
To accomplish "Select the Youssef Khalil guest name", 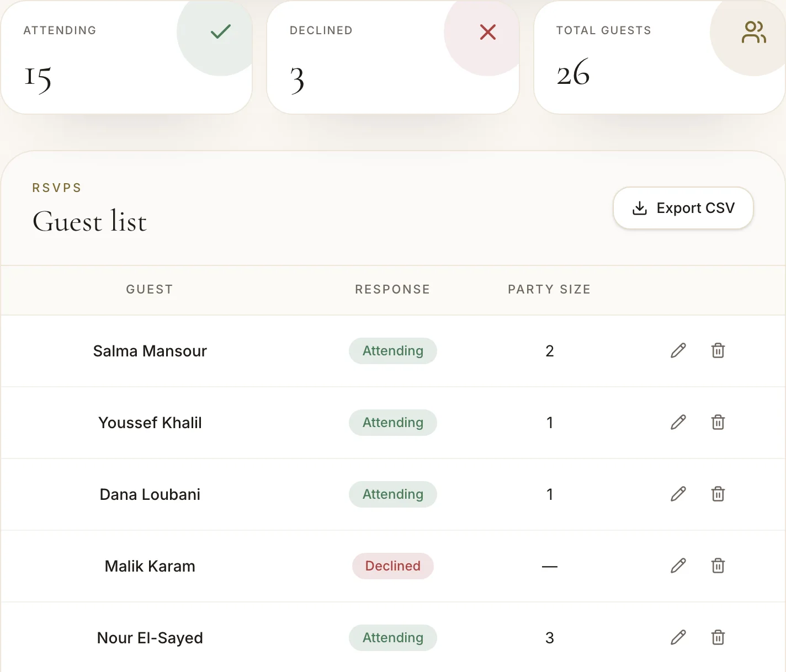I will [150, 423].
